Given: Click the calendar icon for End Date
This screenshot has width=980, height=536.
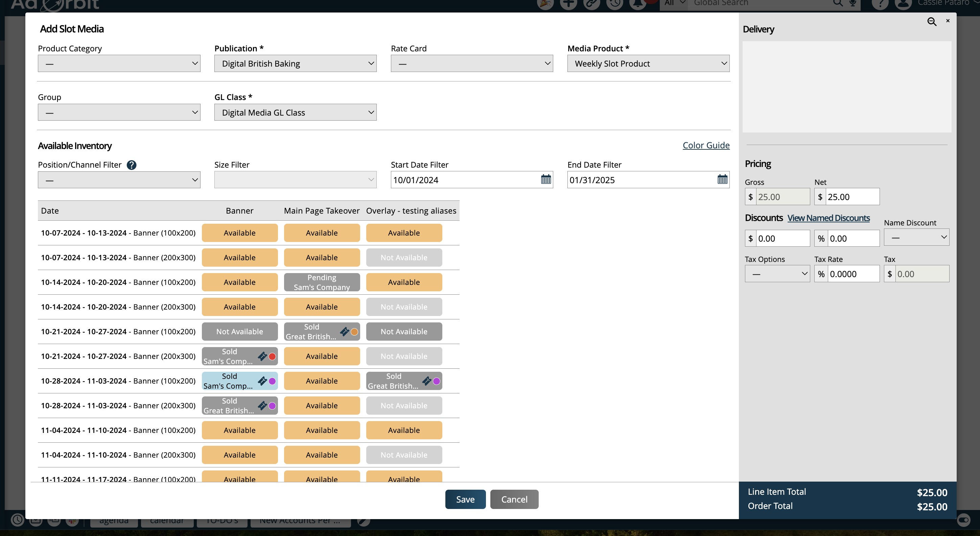Looking at the screenshot, I should pyautogui.click(x=722, y=179).
